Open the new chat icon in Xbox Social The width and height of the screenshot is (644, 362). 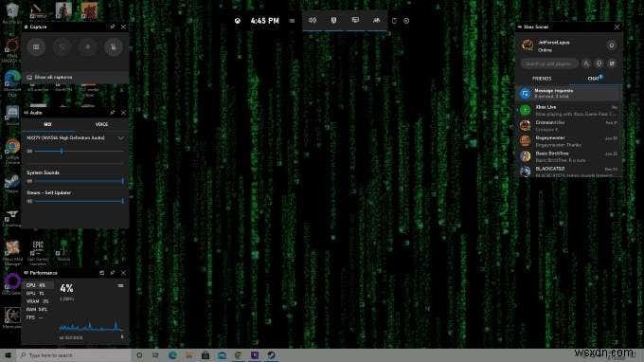point(612,63)
